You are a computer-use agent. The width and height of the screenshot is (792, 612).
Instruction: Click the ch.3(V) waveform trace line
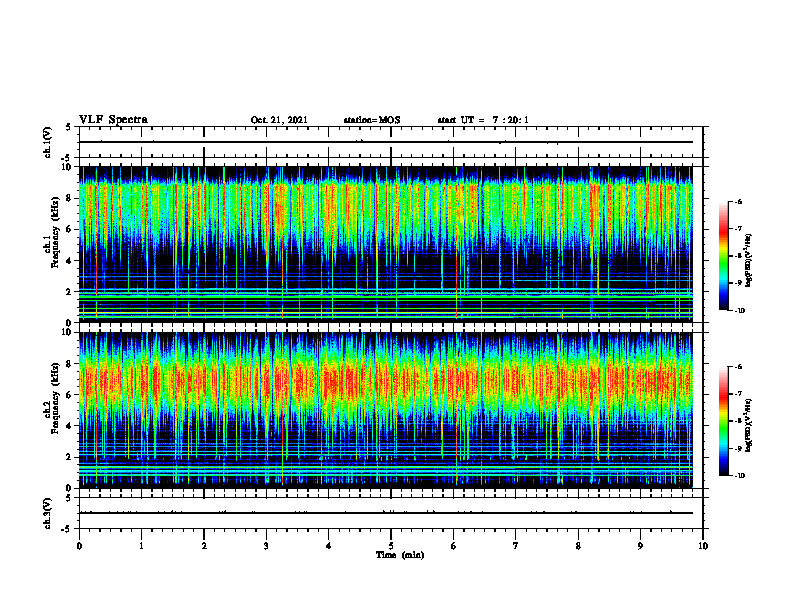coord(385,513)
